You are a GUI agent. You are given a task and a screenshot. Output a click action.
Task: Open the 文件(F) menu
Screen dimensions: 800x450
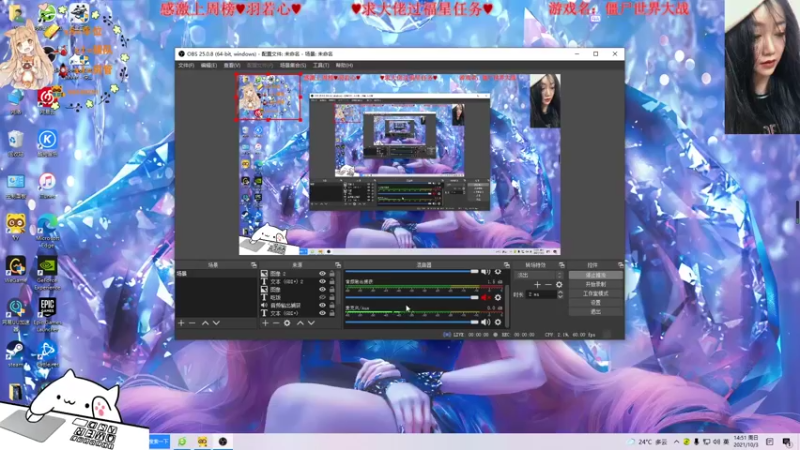tap(186, 65)
